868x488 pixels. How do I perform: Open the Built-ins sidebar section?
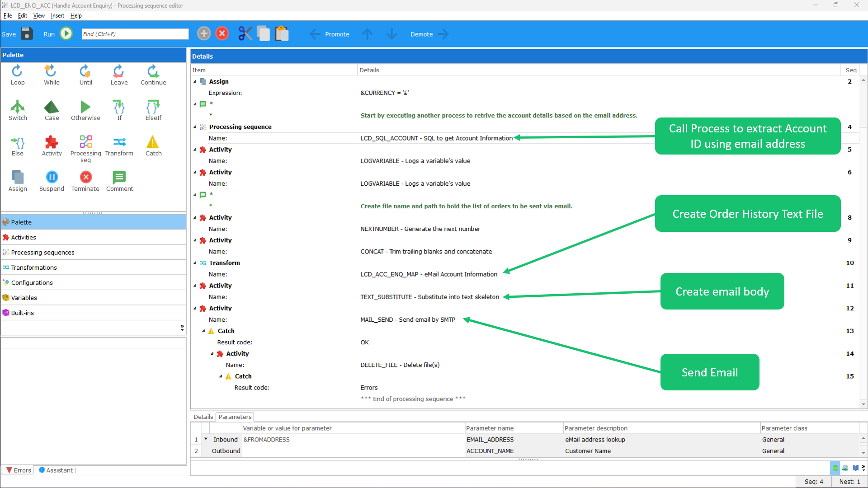pos(93,313)
